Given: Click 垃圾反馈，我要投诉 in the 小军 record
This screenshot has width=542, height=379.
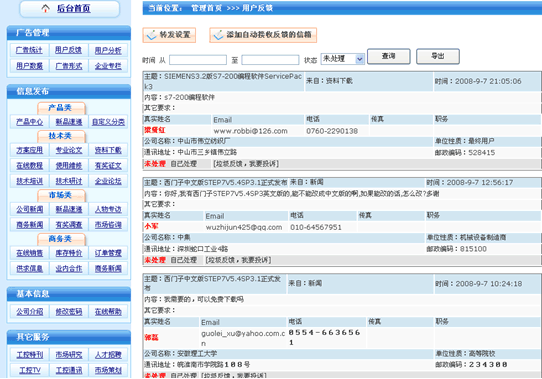Looking at the screenshot, I should 238,260.
